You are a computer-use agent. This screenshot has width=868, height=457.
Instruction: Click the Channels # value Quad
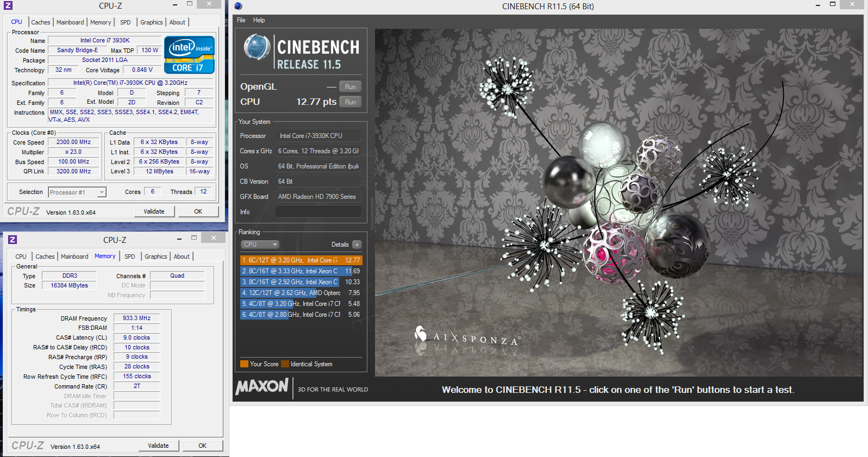click(x=177, y=276)
